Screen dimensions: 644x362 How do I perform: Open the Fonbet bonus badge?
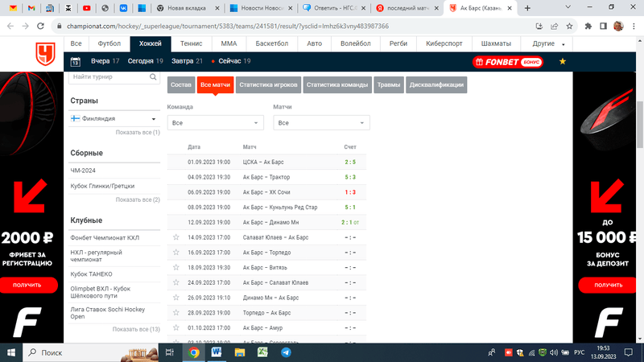tap(508, 61)
